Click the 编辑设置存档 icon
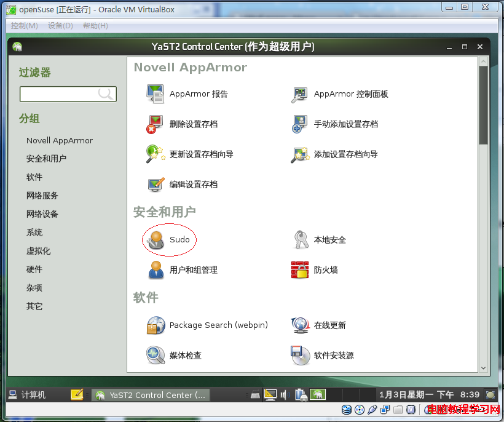This screenshot has width=504, height=422. pyautogui.click(x=156, y=185)
